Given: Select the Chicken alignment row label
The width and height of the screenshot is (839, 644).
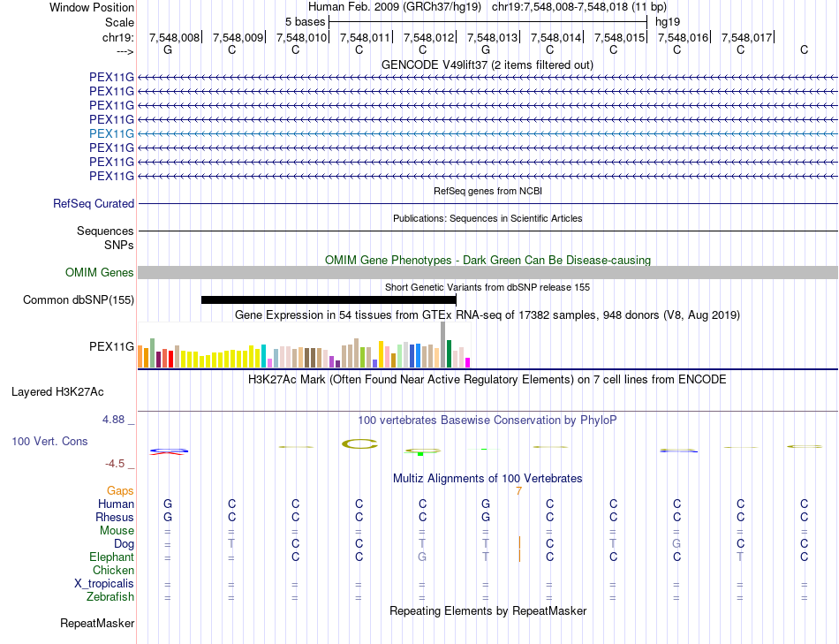Looking at the screenshot, I should [113, 570].
